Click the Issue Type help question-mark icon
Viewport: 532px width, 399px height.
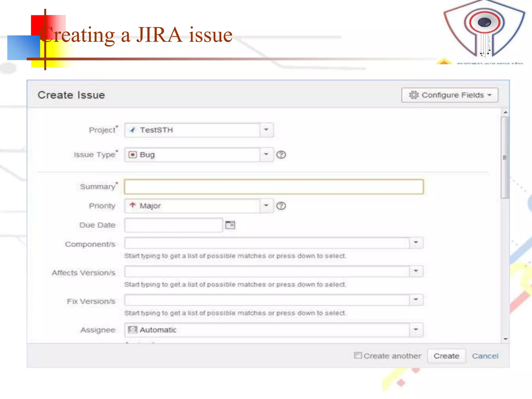(281, 155)
